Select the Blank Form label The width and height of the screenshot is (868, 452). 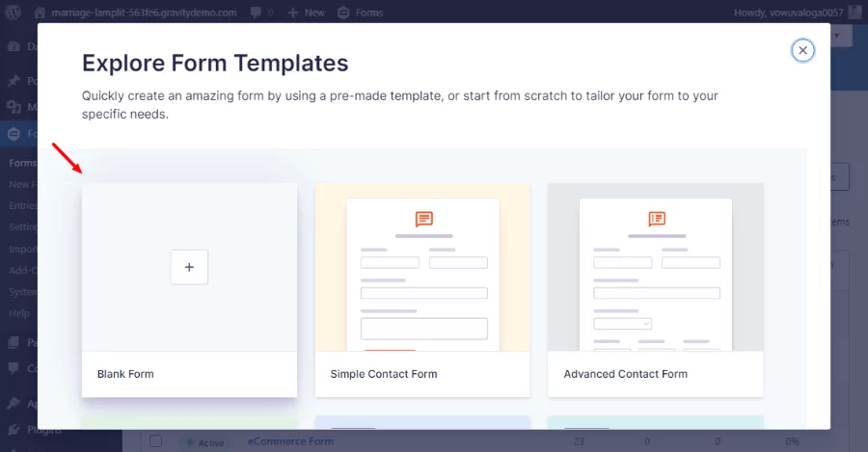coord(125,374)
